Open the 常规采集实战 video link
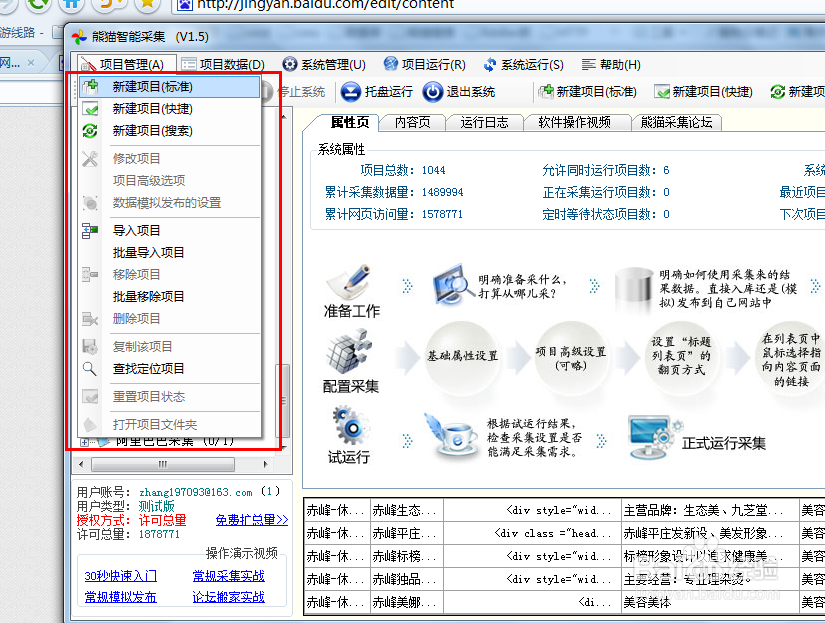Viewport: 825px width, 623px height. [228, 576]
